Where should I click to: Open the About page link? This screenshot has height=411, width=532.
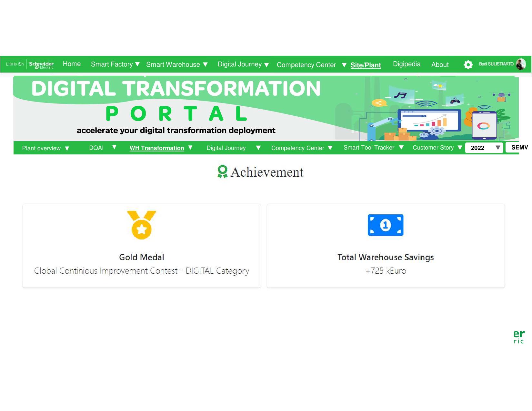tap(440, 64)
